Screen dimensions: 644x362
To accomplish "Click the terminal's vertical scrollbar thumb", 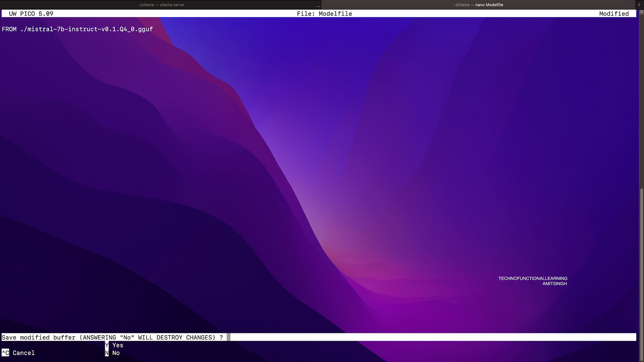I will 641,274.
